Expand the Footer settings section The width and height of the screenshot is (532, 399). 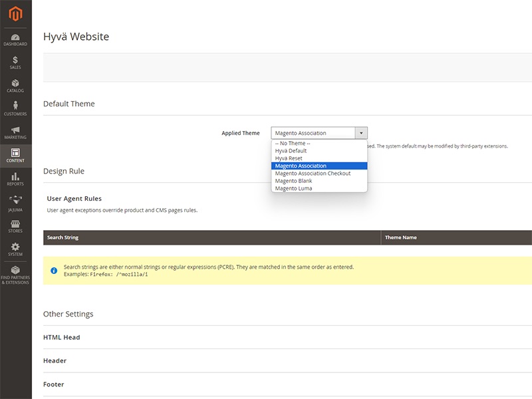click(x=54, y=384)
